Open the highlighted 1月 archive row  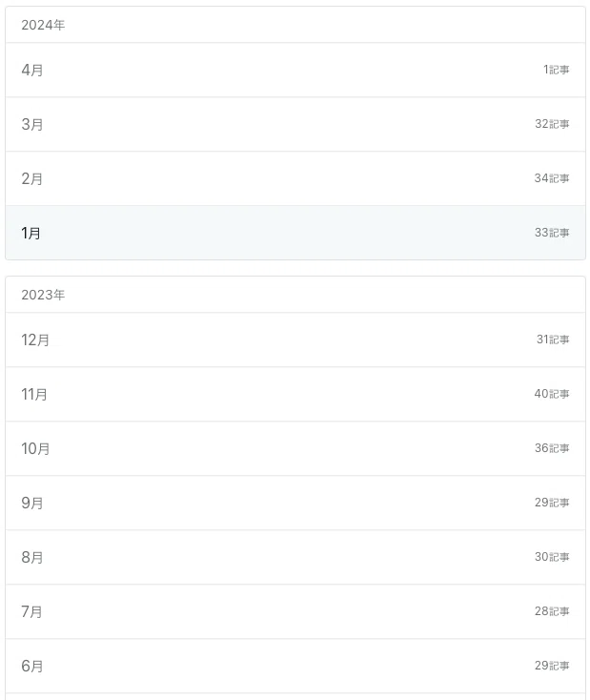295,233
